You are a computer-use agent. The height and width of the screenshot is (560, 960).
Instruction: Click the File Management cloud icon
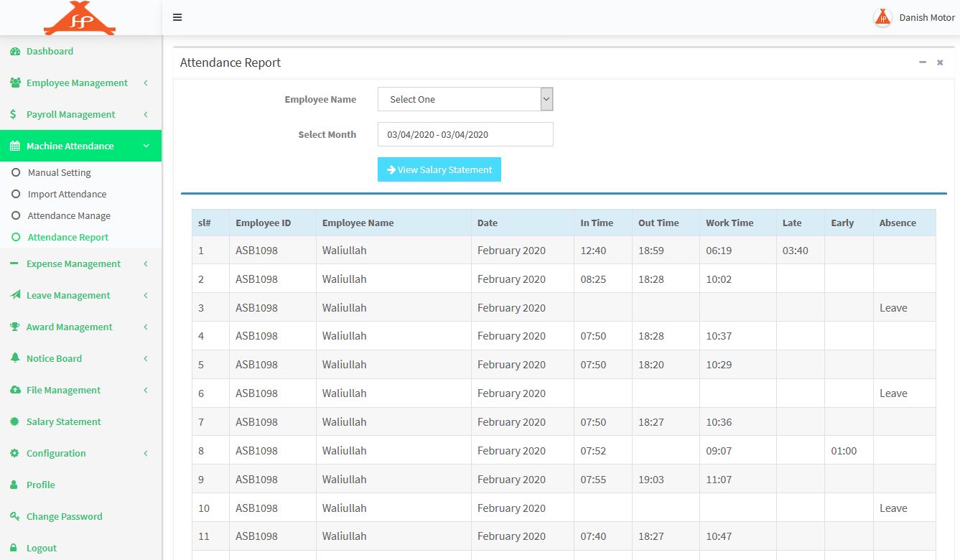(14, 391)
